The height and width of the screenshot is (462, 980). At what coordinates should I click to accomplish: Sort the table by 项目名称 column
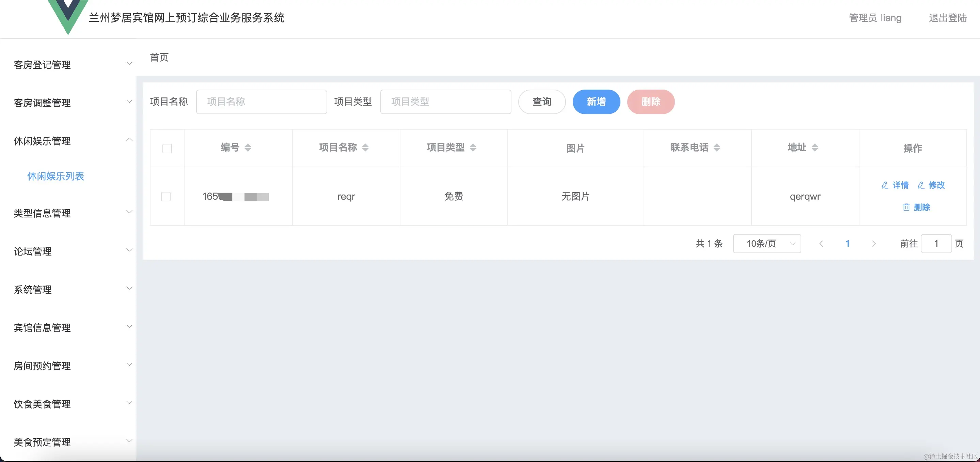point(366,148)
